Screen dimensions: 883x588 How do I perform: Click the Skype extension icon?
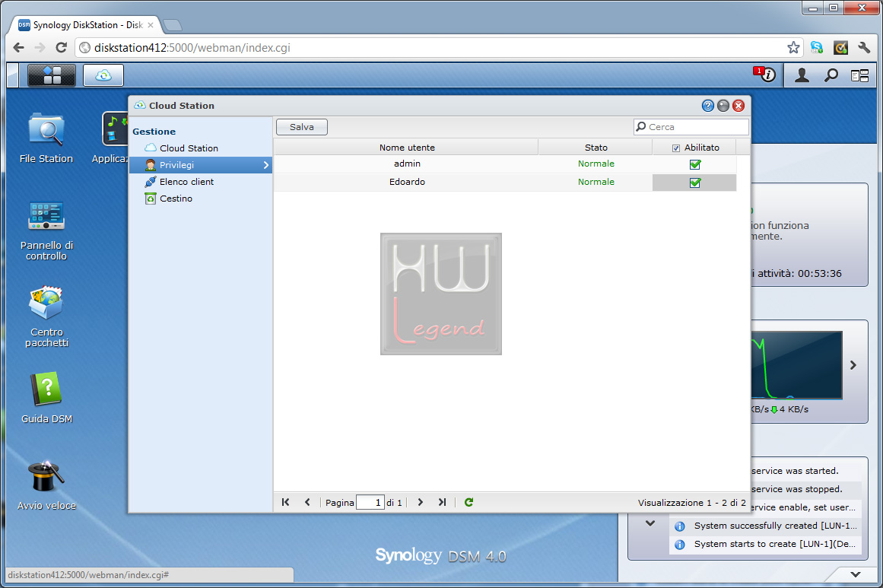[x=817, y=47]
